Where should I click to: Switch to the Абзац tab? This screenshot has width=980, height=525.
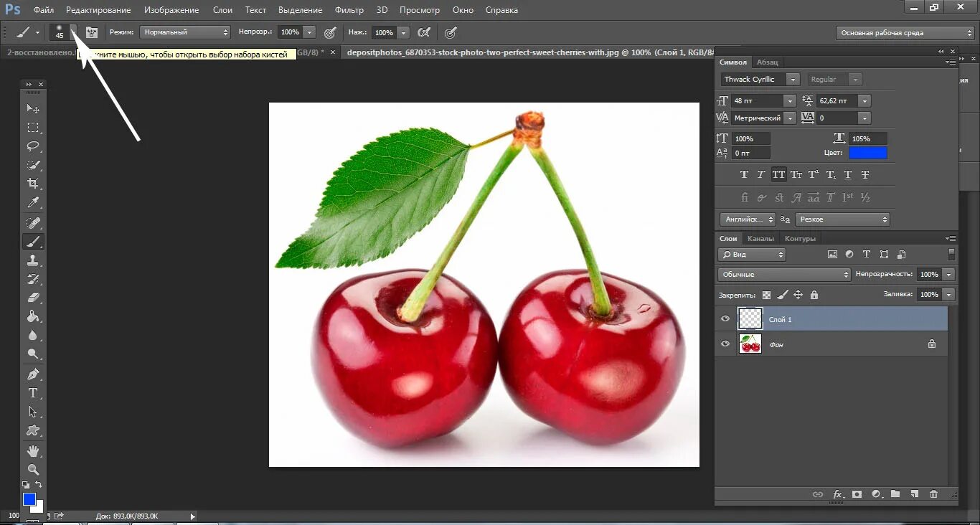[767, 62]
